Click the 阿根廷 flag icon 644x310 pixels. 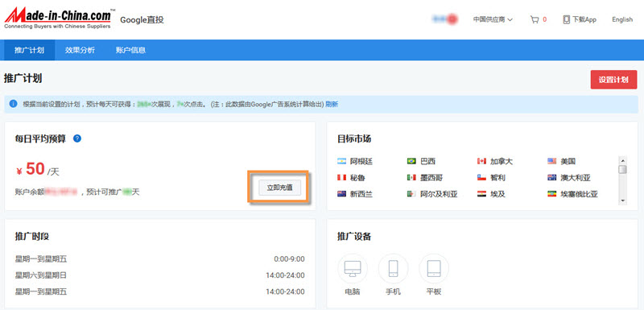point(341,161)
